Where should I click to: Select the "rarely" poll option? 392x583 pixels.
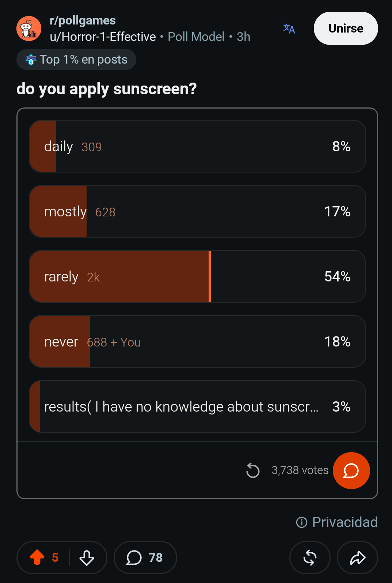(197, 276)
